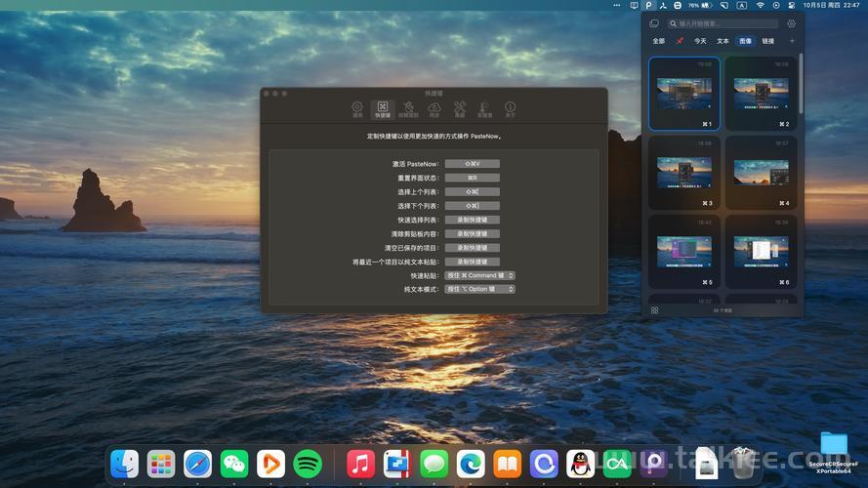Open the 通用 general settings tab
Screen dimensions: 868x488
coord(357,108)
